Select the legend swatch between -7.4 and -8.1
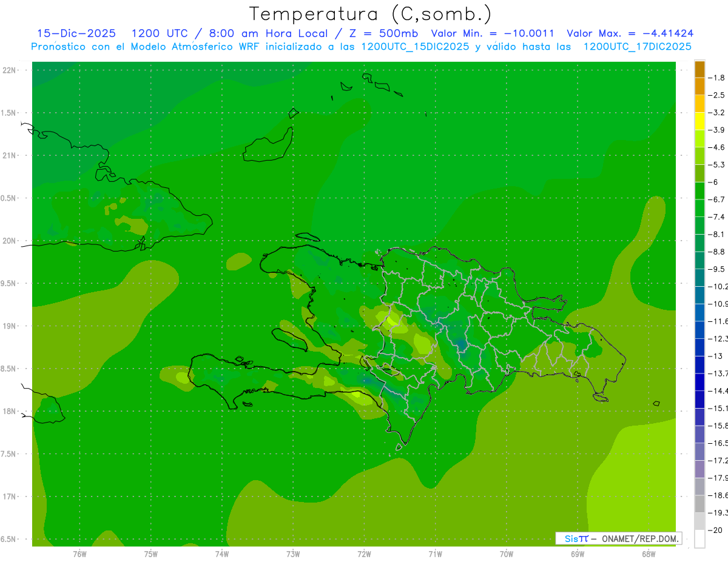Screen dimensions: 728x562 point(699,226)
